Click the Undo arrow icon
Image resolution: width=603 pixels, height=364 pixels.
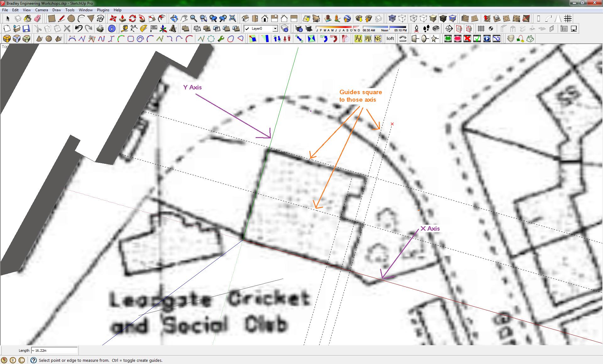[79, 29]
